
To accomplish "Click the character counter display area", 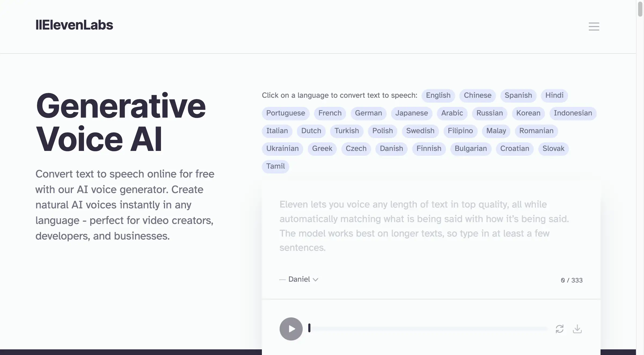I will [571, 279].
